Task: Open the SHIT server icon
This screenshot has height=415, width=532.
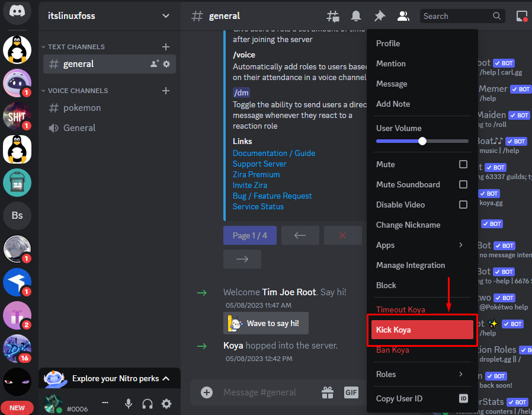Action: click(x=17, y=116)
